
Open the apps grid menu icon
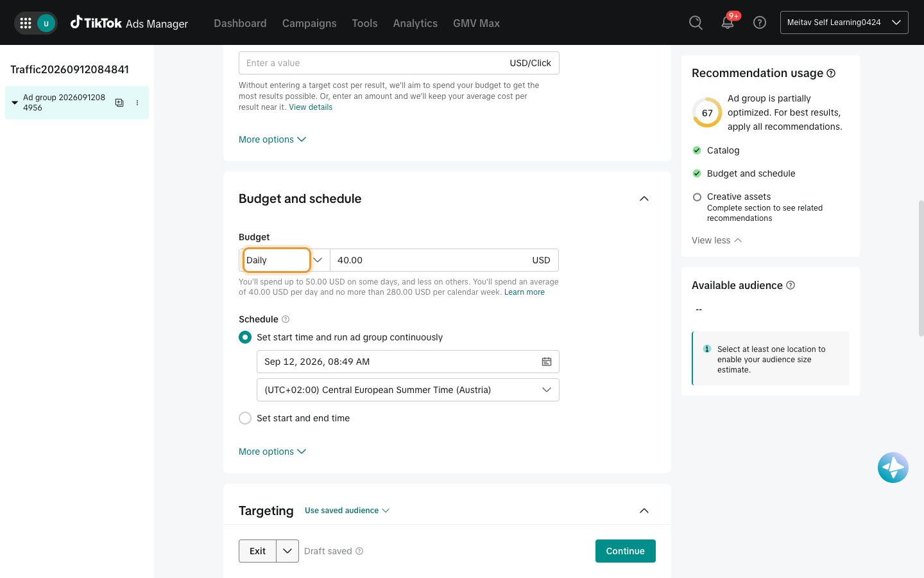pos(26,23)
